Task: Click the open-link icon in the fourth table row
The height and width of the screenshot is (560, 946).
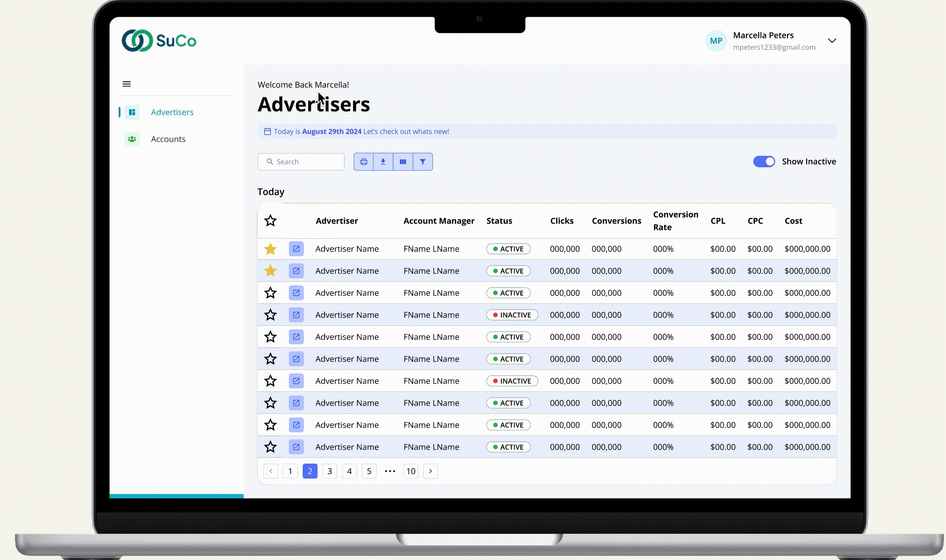Action: click(296, 315)
